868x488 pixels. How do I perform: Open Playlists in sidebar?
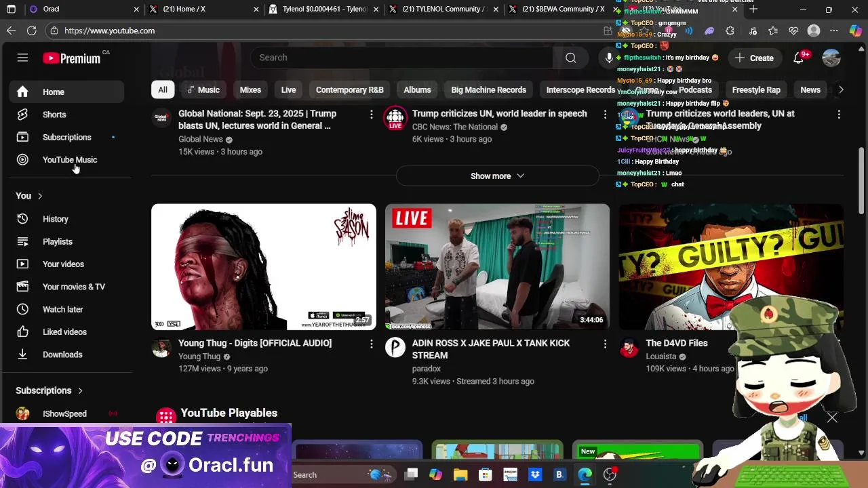[66, 241]
